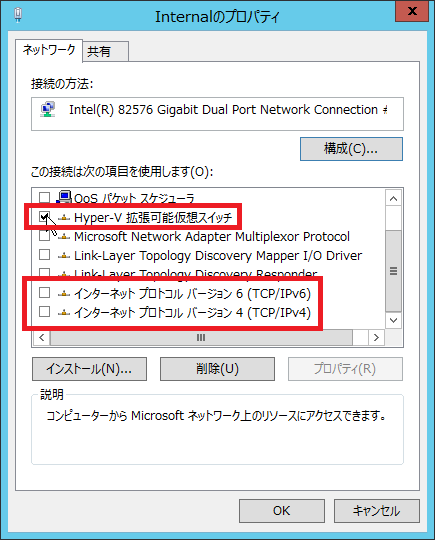Click the TCP/IPv4 protocol icon
Screen dimensions: 435x540
pyautogui.click(x=64, y=312)
